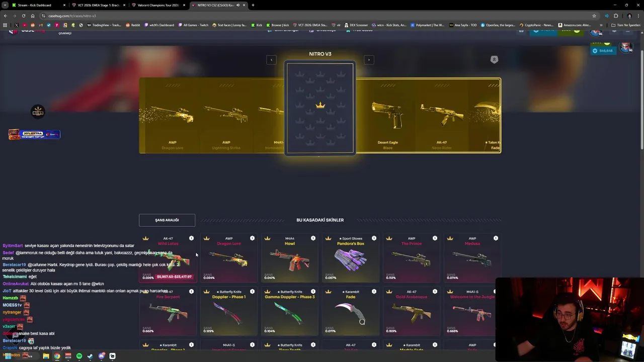
Task: Open Steam from the taskbar
Action: 90,356
